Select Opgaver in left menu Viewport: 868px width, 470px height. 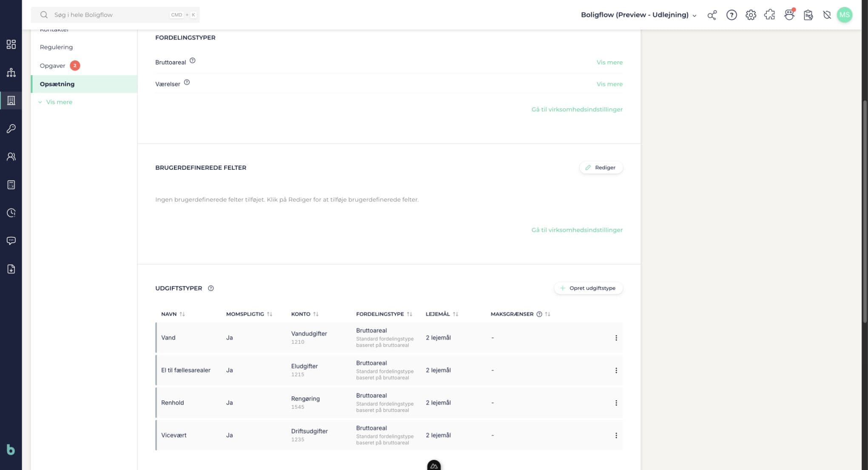coord(52,66)
